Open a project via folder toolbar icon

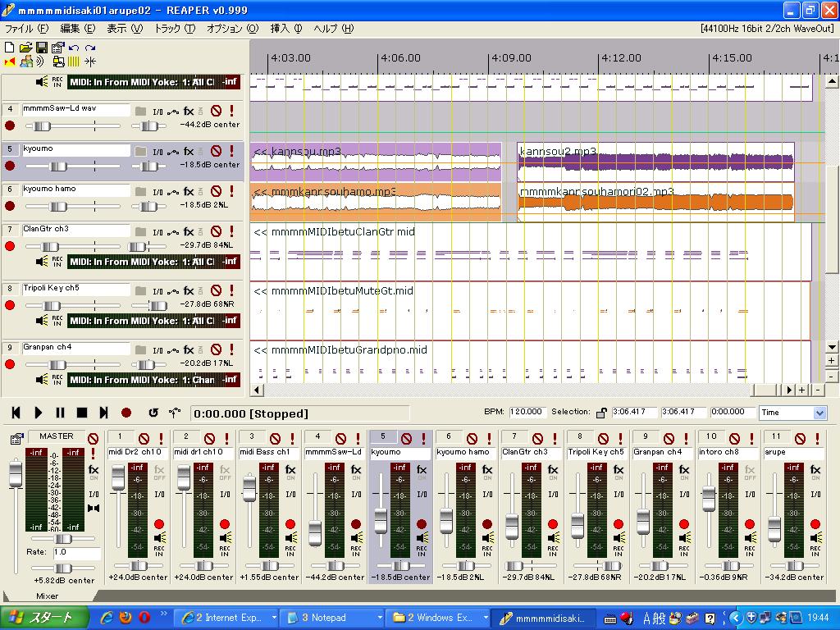(x=25, y=48)
